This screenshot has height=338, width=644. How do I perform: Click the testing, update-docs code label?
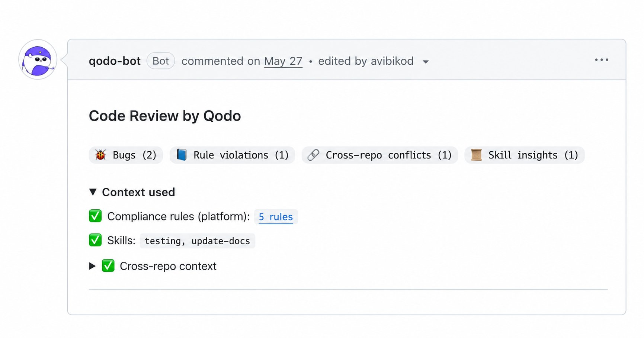click(x=197, y=241)
